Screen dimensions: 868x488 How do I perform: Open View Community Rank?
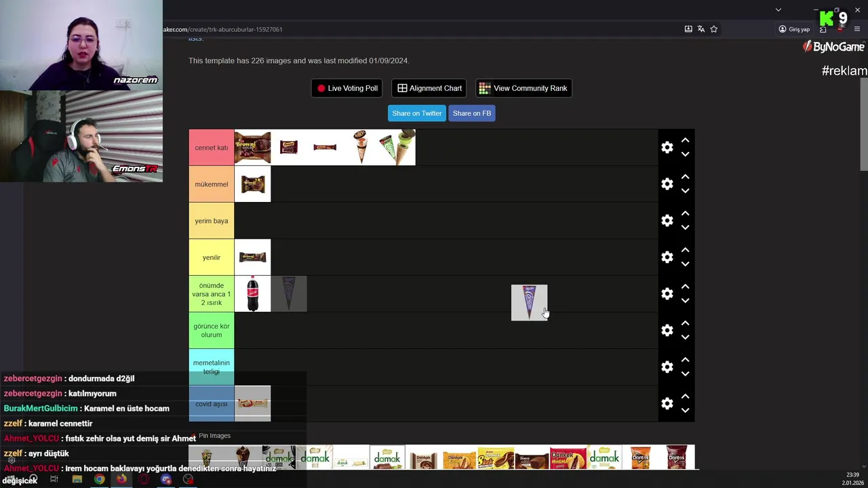523,88
